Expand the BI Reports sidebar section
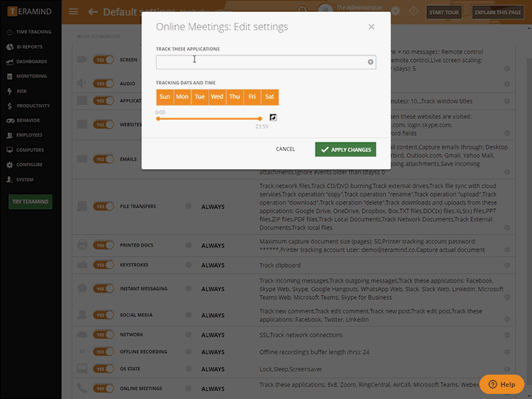Viewport: 532px width, 399px height. click(x=31, y=47)
